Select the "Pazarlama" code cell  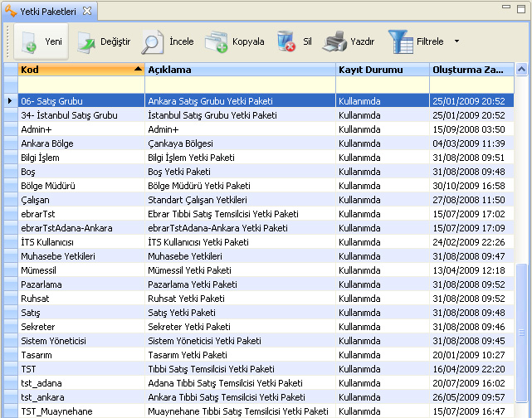pyautogui.click(x=81, y=284)
